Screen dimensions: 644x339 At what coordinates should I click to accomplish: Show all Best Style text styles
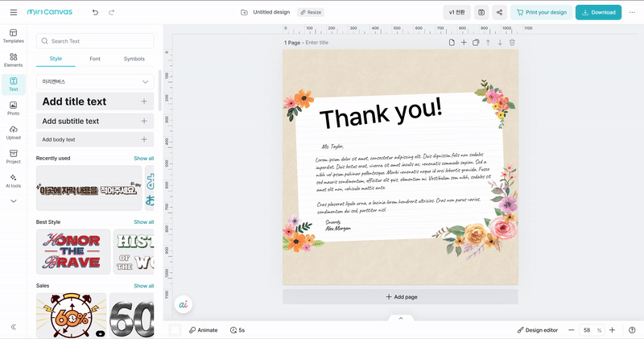(144, 222)
